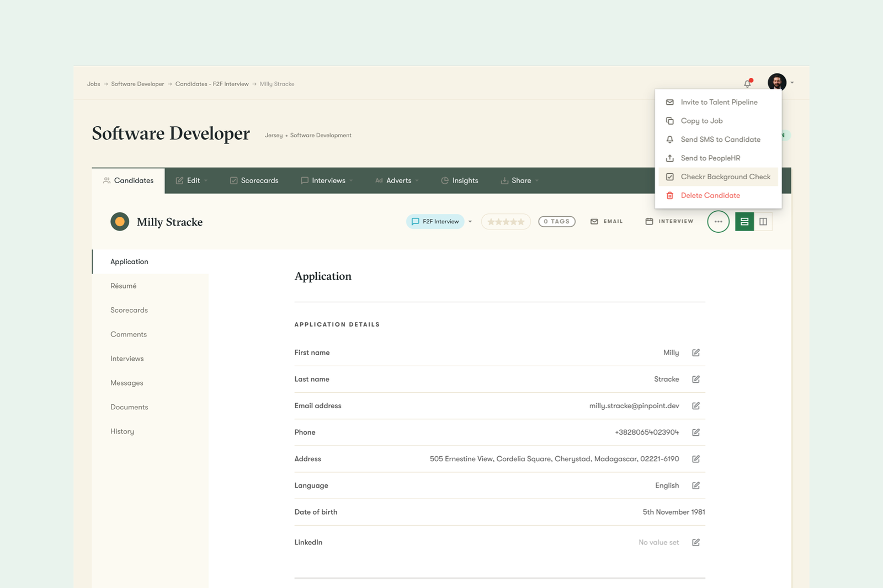Edit the candidate's phone number
The height and width of the screenshot is (588, 883).
696,432
